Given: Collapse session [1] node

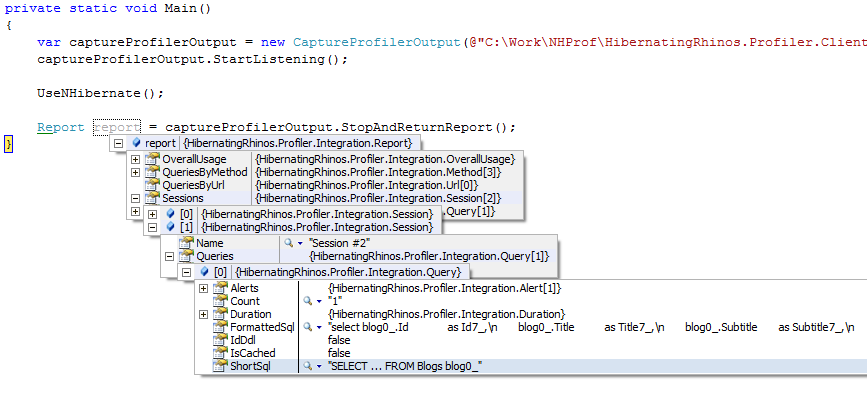Looking at the screenshot, I should click(x=153, y=227).
